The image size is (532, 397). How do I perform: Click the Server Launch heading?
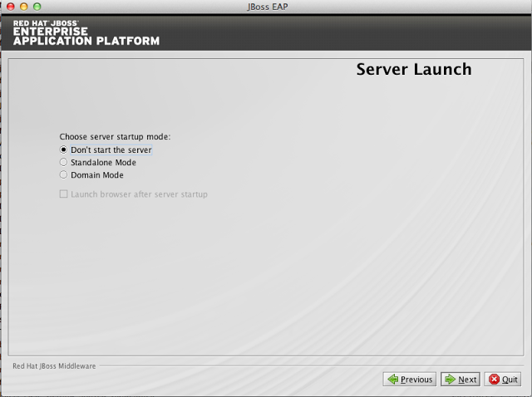414,69
